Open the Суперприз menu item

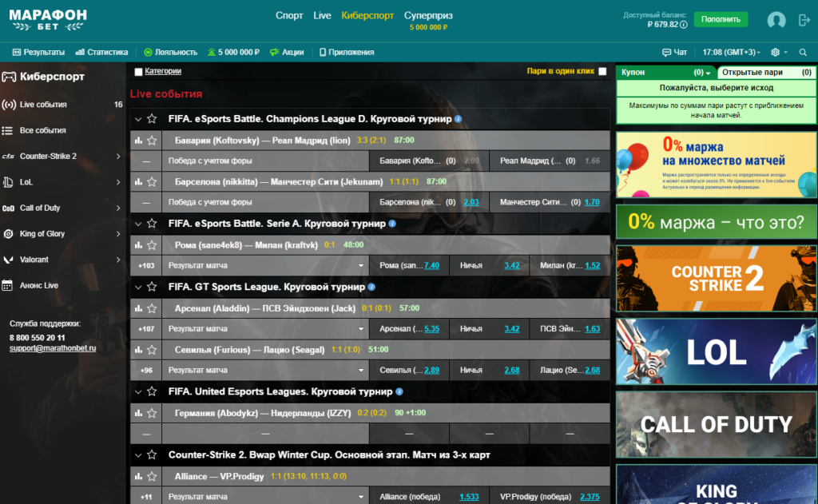pos(428,16)
